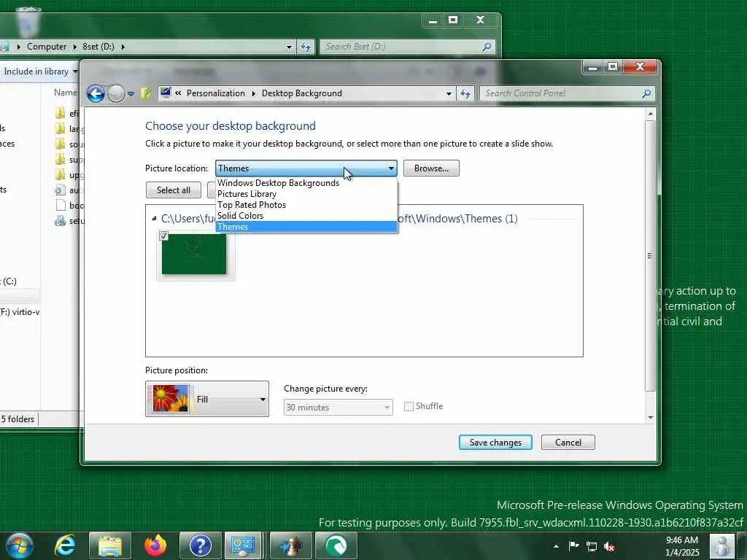Select the green wallpaper thumbnail
Viewport: 747px width, 560px height.
(194, 254)
